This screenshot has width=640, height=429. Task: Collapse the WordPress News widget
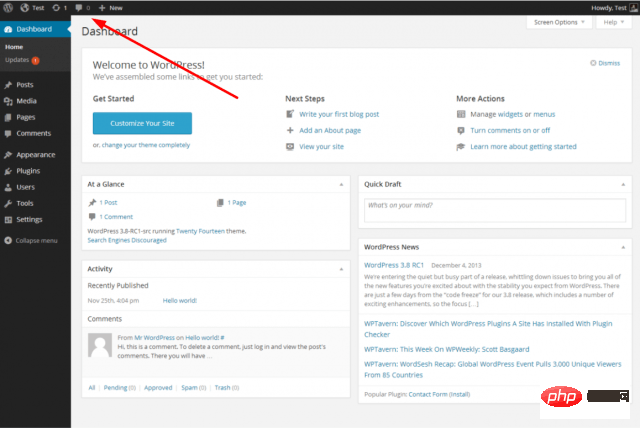[x=623, y=247]
